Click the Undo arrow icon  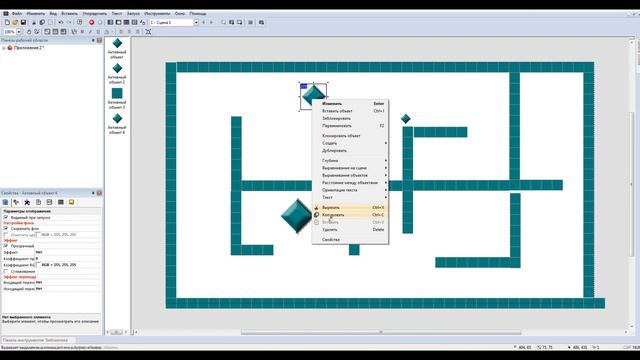point(60,22)
